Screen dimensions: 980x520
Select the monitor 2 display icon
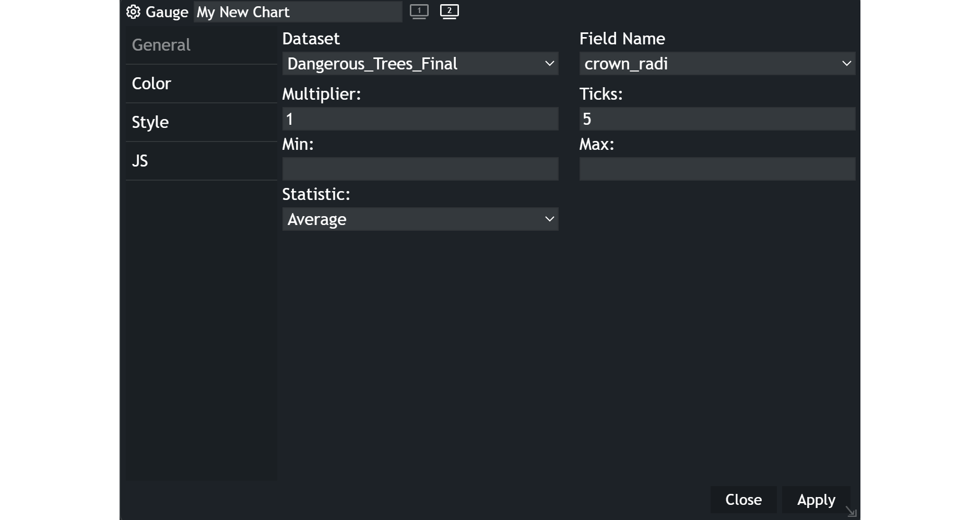point(449,11)
